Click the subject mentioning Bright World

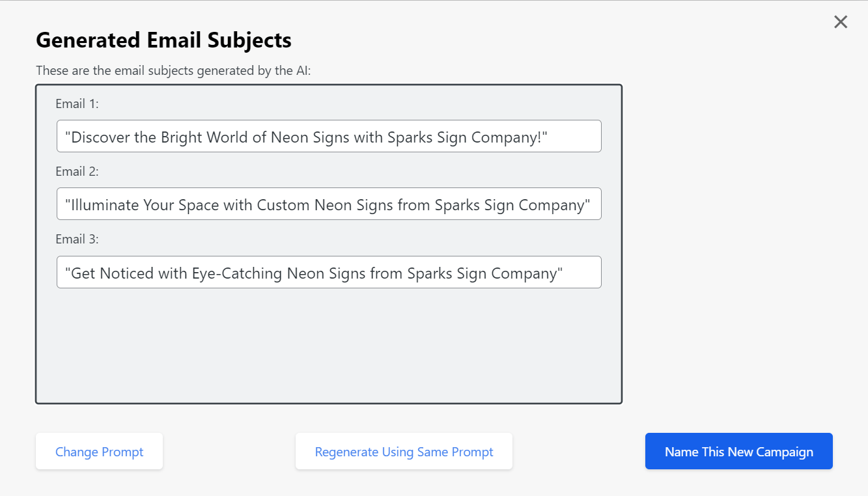tap(329, 136)
